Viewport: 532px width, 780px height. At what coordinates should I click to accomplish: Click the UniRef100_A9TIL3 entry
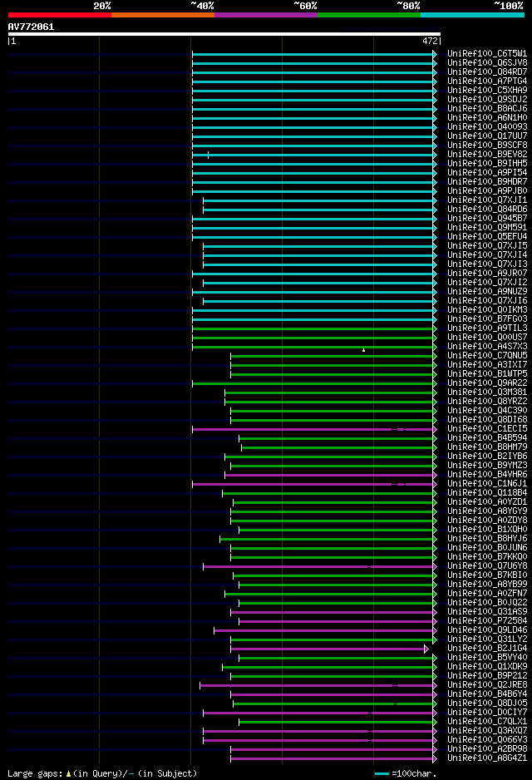(x=487, y=328)
